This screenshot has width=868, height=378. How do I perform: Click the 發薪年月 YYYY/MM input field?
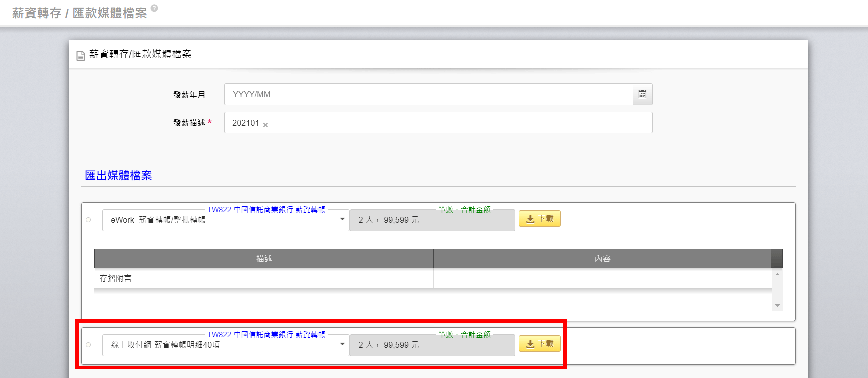[428, 95]
